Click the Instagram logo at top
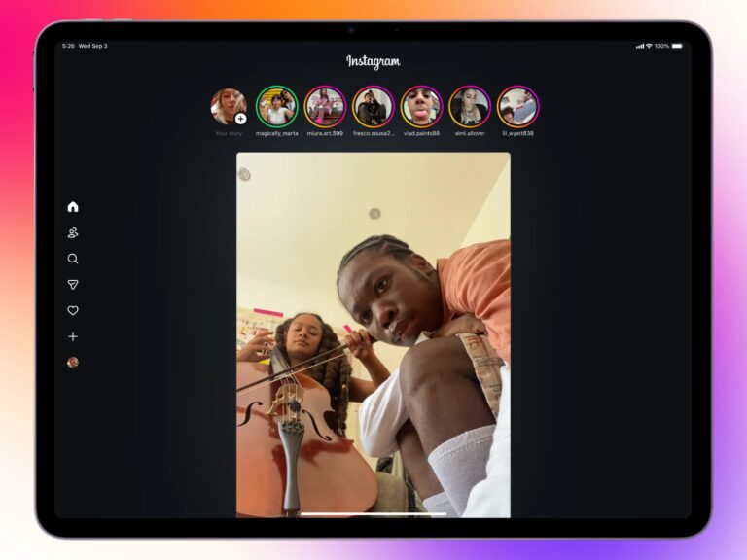The height and width of the screenshot is (560, 747). 373,61
